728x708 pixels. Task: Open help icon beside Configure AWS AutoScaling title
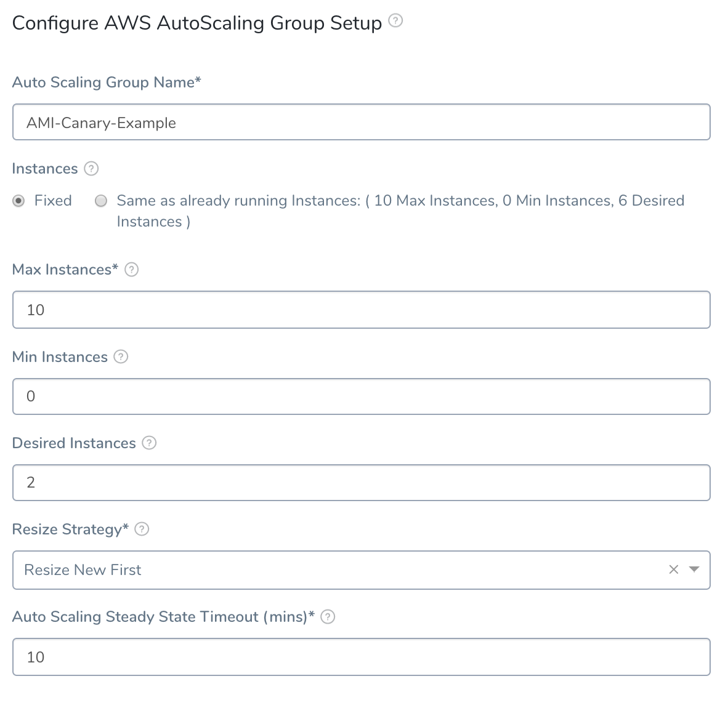click(395, 21)
